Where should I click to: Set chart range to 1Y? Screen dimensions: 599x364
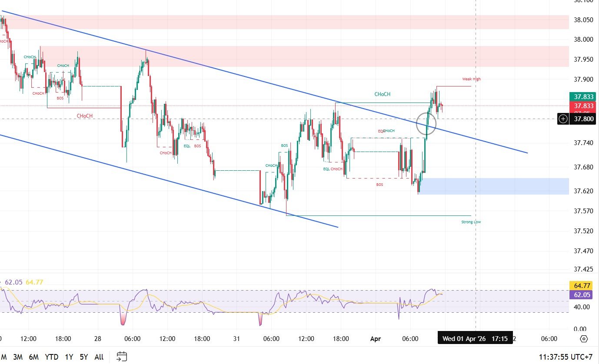69,357
